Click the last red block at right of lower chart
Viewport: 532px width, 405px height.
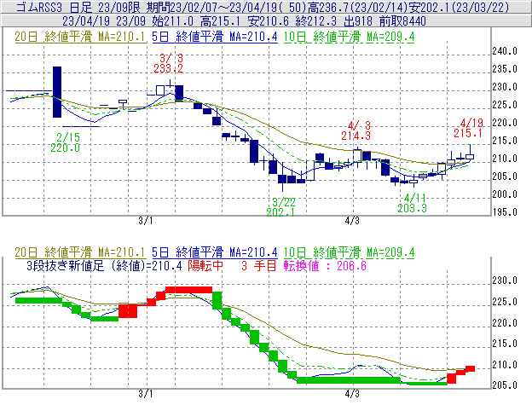(470, 368)
